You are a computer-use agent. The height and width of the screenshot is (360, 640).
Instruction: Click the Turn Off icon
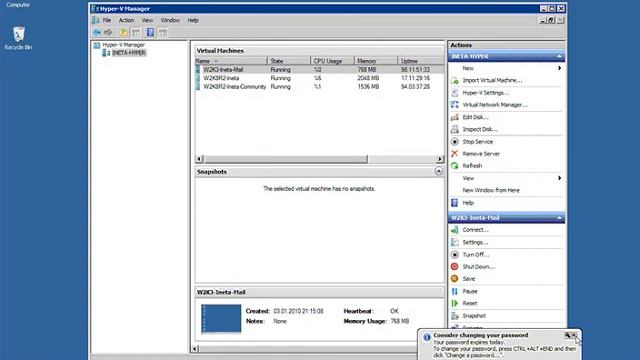(x=455, y=254)
